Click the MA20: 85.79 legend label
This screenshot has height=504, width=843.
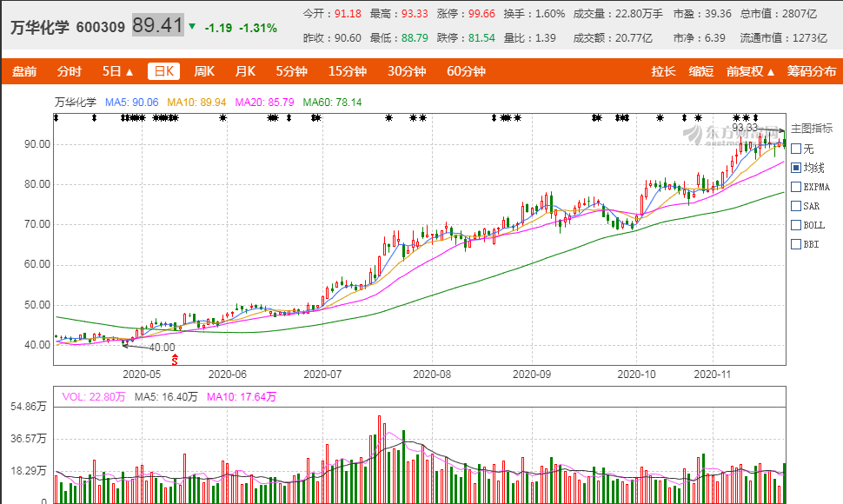tap(264, 102)
